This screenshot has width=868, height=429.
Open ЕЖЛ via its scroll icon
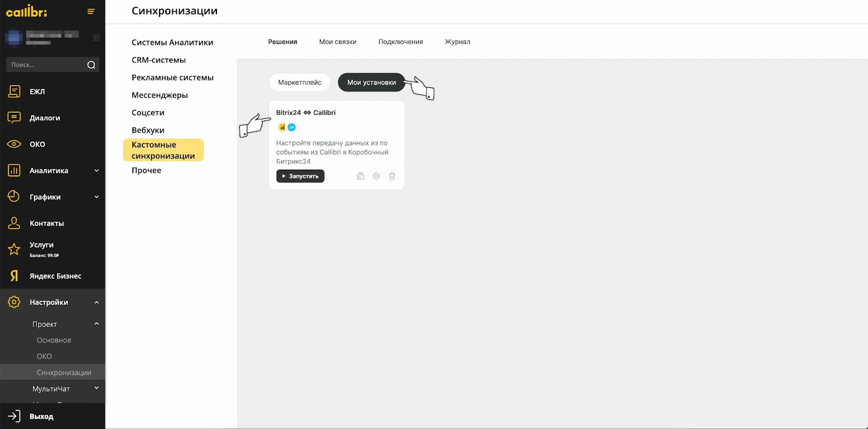14,92
